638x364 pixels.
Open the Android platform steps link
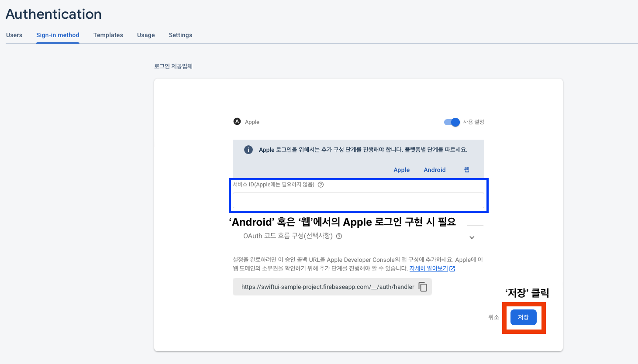tap(435, 170)
